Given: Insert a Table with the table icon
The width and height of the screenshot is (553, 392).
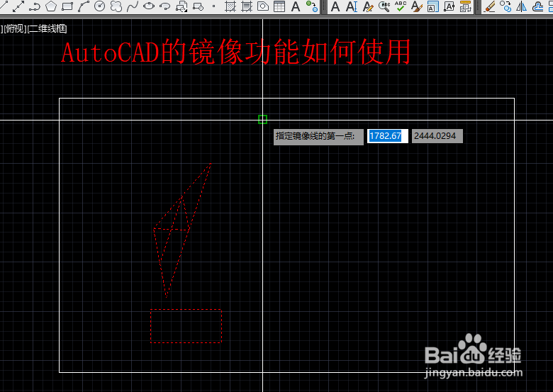Looking at the screenshot, I should point(279,6).
